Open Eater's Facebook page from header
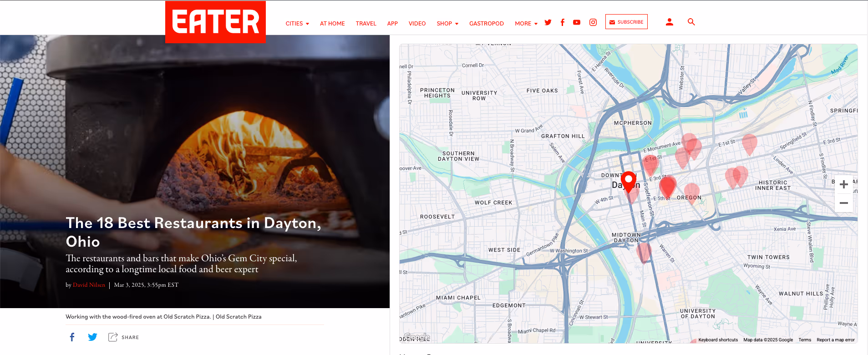This screenshot has width=868, height=355. click(563, 22)
